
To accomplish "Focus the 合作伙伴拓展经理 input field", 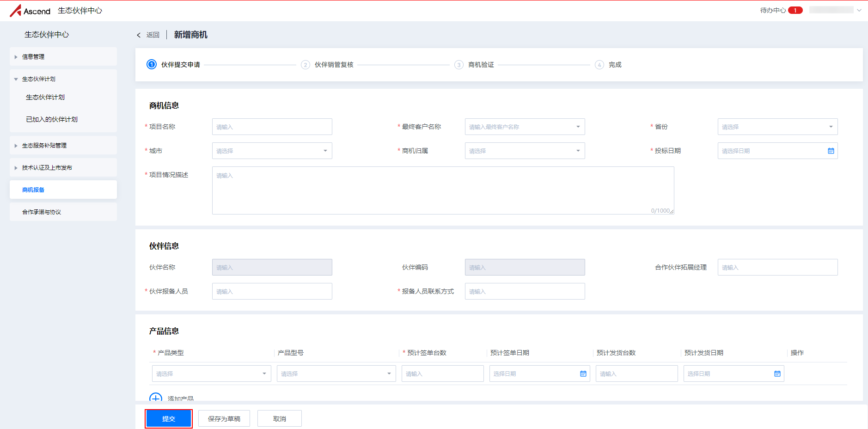I will coord(777,267).
